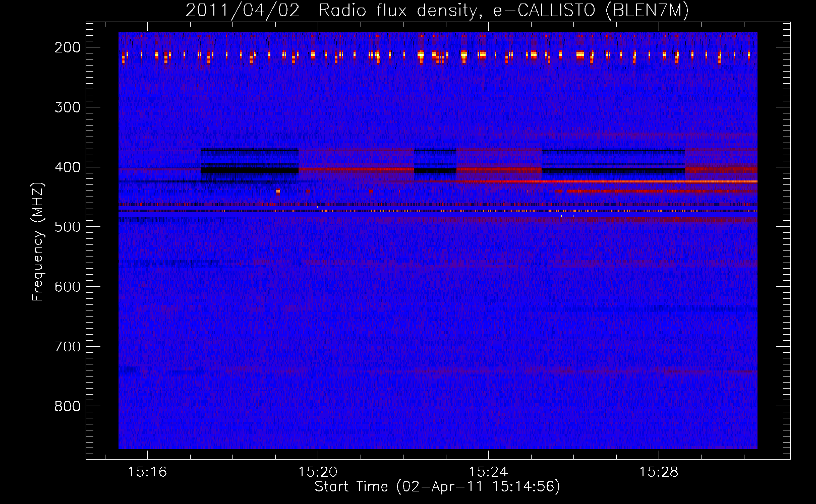Screen dimensions: 816x504
Task: Click the plot title "2011/04/02 Radio flux density, e-CALLISTO (BLEN7M)"
Action: pyautogui.click(x=437, y=11)
